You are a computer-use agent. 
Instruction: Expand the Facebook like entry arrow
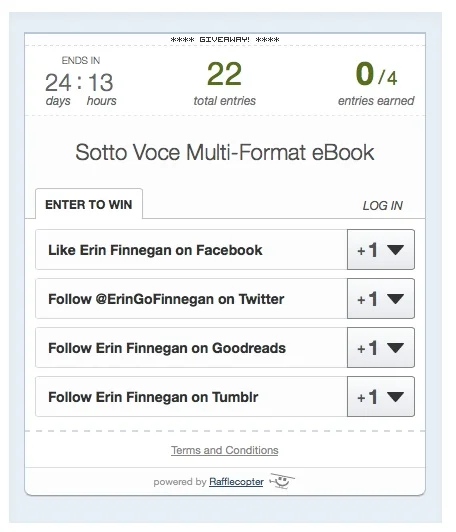(x=395, y=250)
